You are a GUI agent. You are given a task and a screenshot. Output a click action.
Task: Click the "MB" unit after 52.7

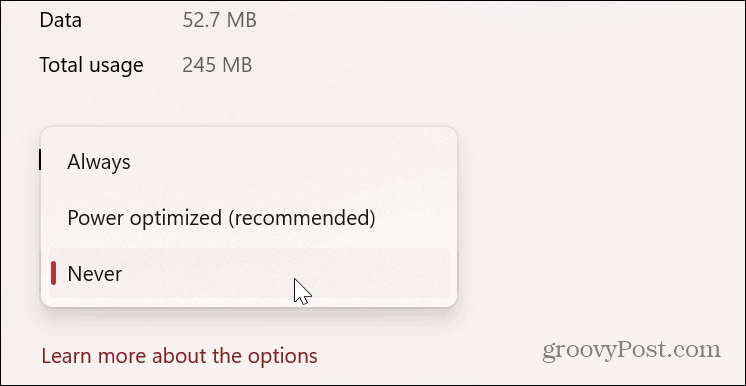click(241, 20)
